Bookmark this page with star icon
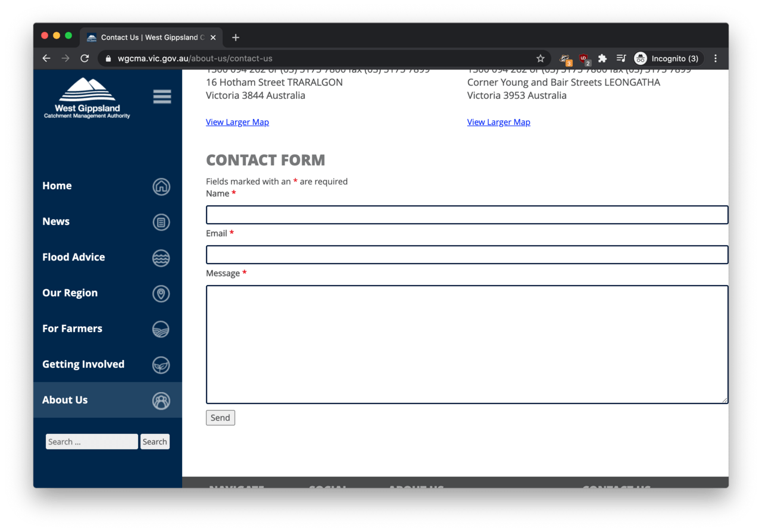The height and width of the screenshot is (532, 762). click(541, 58)
